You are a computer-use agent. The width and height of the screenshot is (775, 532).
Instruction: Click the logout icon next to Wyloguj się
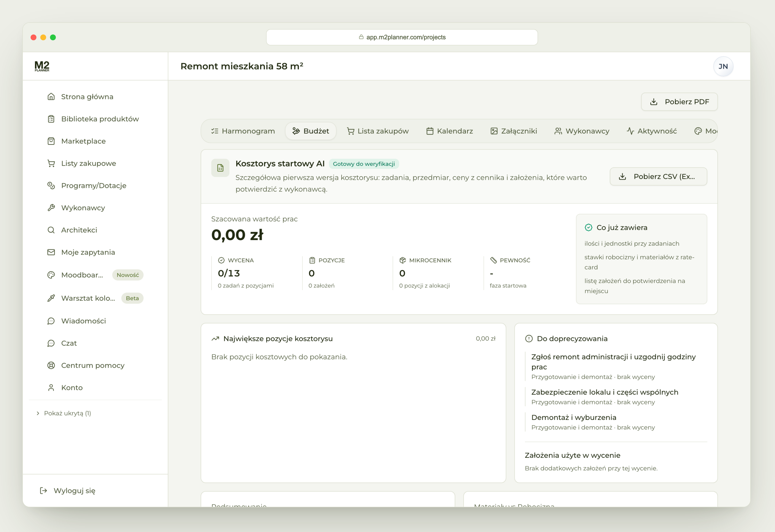tap(43, 491)
